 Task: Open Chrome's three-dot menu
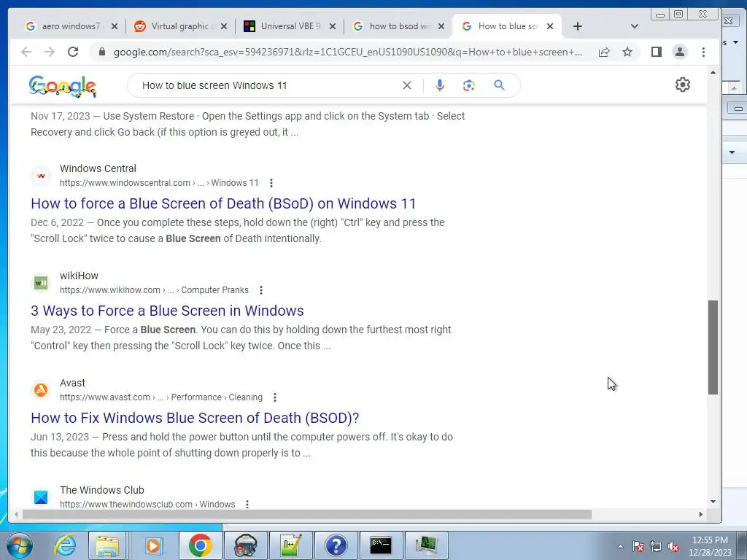point(704,52)
